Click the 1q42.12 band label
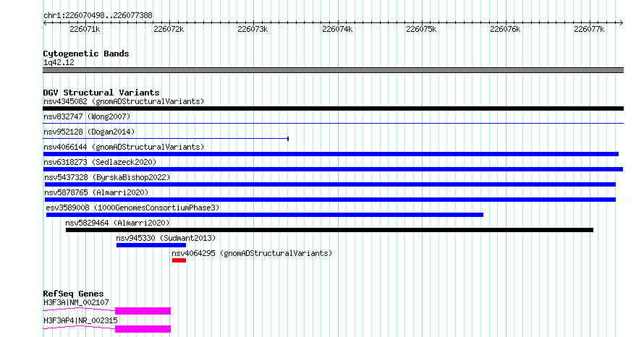Viewport: 644px width, 337px height. coord(59,62)
